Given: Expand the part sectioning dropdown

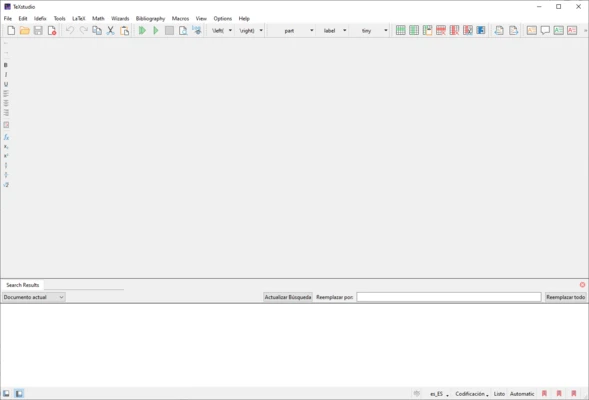Looking at the screenshot, I should (x=311, y=30).
